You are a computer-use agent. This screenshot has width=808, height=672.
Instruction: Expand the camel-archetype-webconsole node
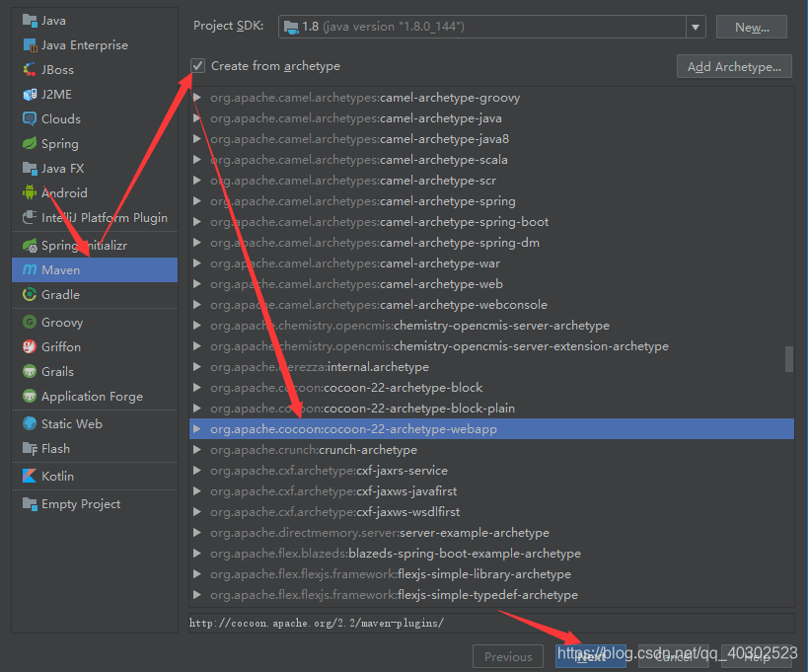[197, 305]
